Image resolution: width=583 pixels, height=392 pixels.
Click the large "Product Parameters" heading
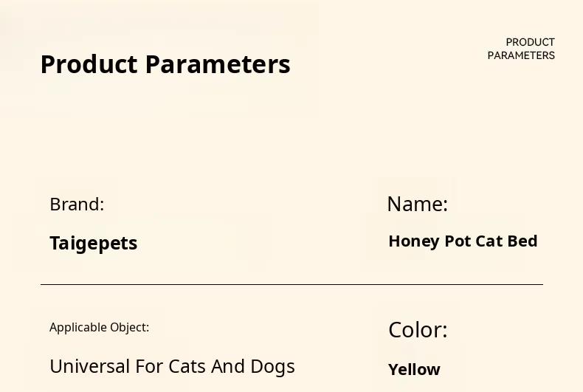(165, 65)
